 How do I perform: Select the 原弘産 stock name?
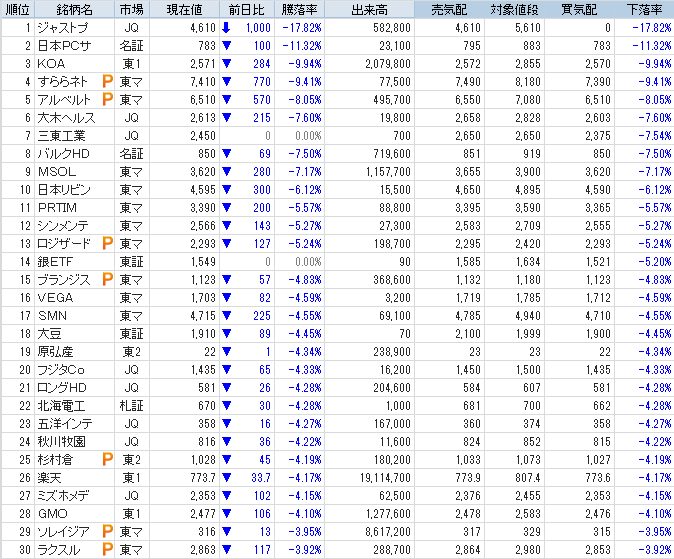click(x=55, y=352)
